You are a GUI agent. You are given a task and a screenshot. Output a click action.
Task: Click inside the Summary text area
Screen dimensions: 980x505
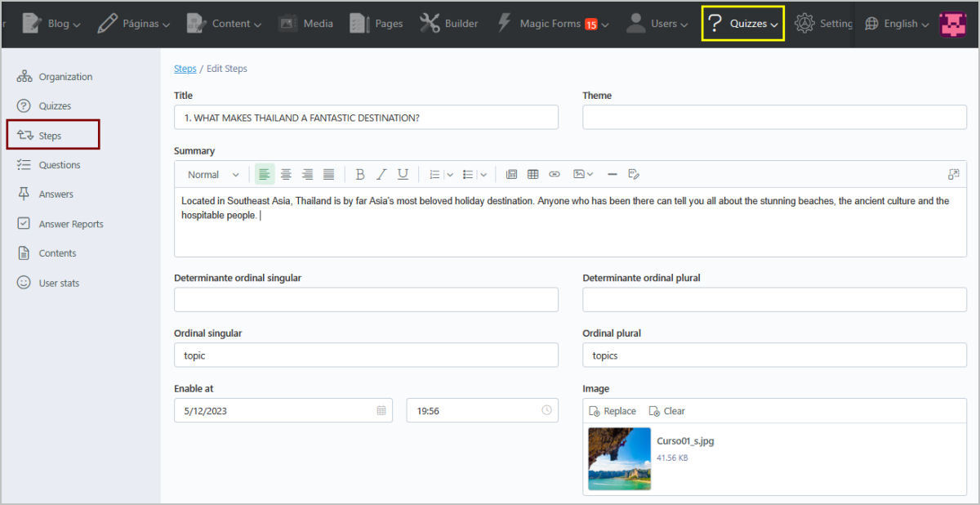(570, 222)
